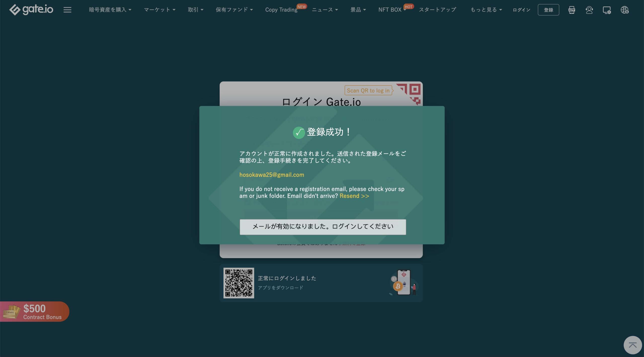The image size is (644, 357).
Task: Click the Scan QR to log in corner
Action: pos(368,90)
